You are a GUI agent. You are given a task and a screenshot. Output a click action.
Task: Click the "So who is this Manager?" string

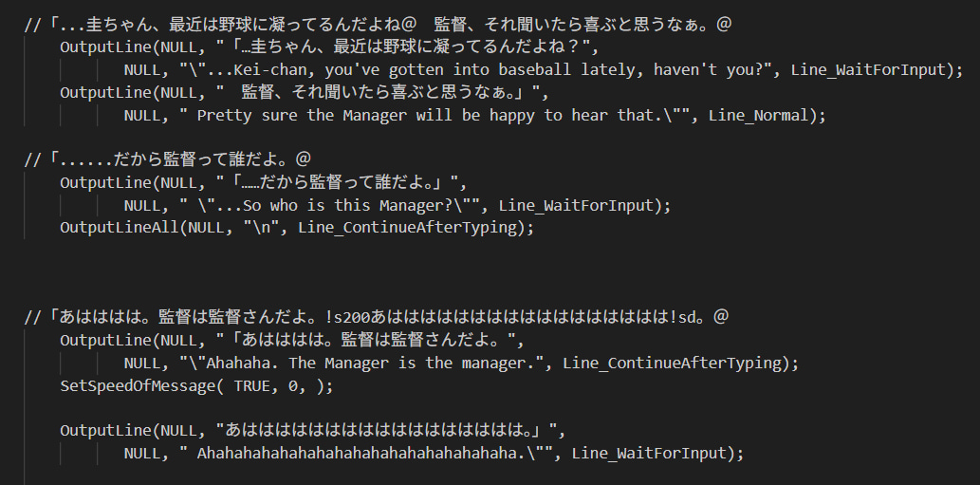click(329, 206)
